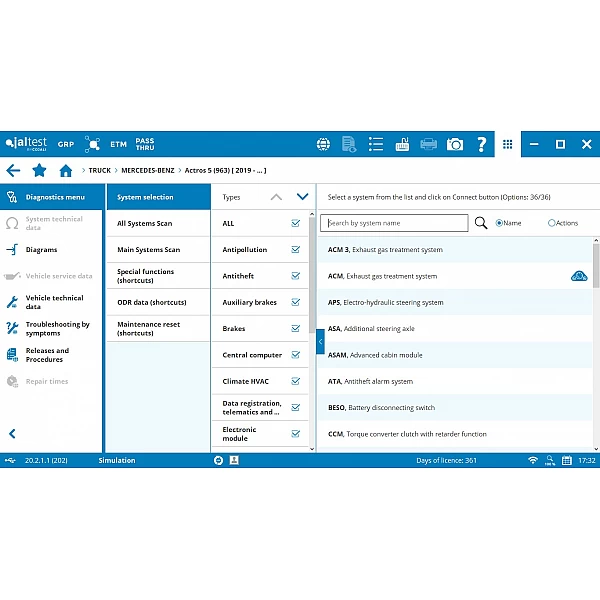Select ACM 3 Exhaust gas treatment system
Screen dimensions: 600x600
tap(455, 249)
